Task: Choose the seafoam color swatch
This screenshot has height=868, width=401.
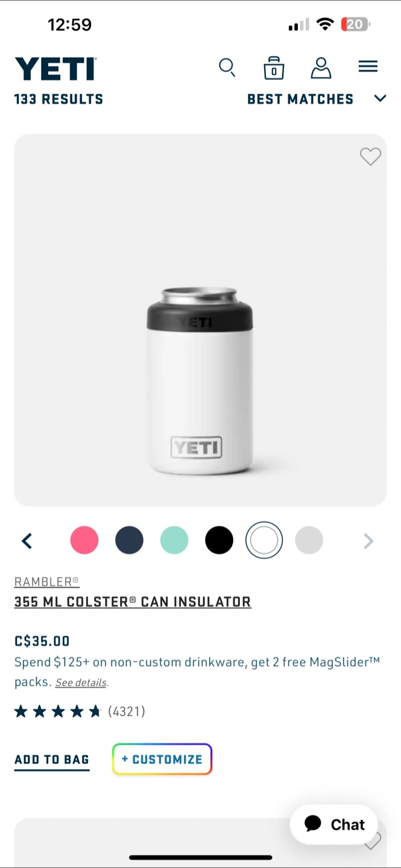Action: [x=174, y=540]
